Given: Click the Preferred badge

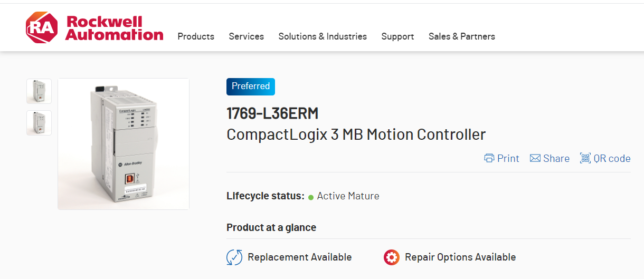Looking at the screenshot, I should 251,86.
